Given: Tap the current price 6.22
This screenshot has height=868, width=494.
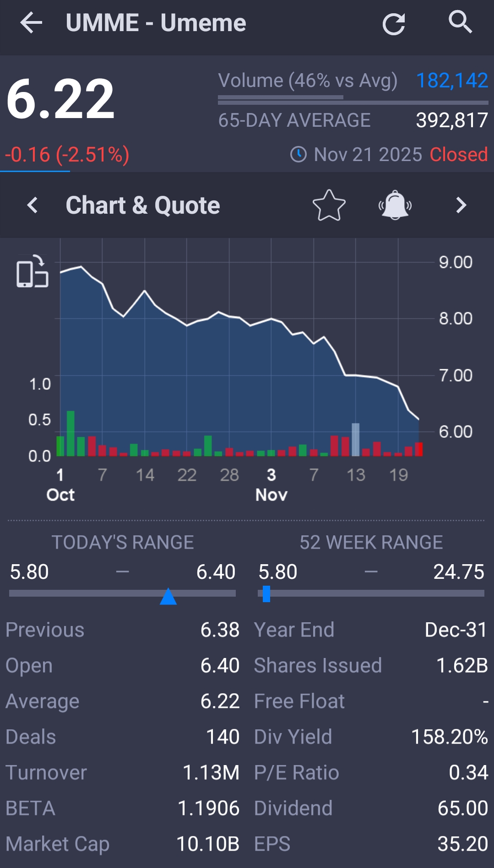Looking at the screenshot, I should [60, 99].
